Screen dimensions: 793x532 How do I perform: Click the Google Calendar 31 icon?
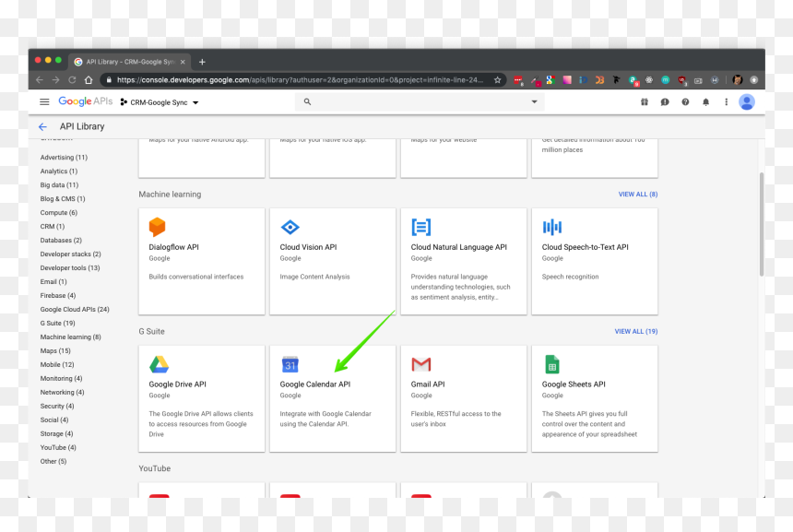tap(290, 364)
